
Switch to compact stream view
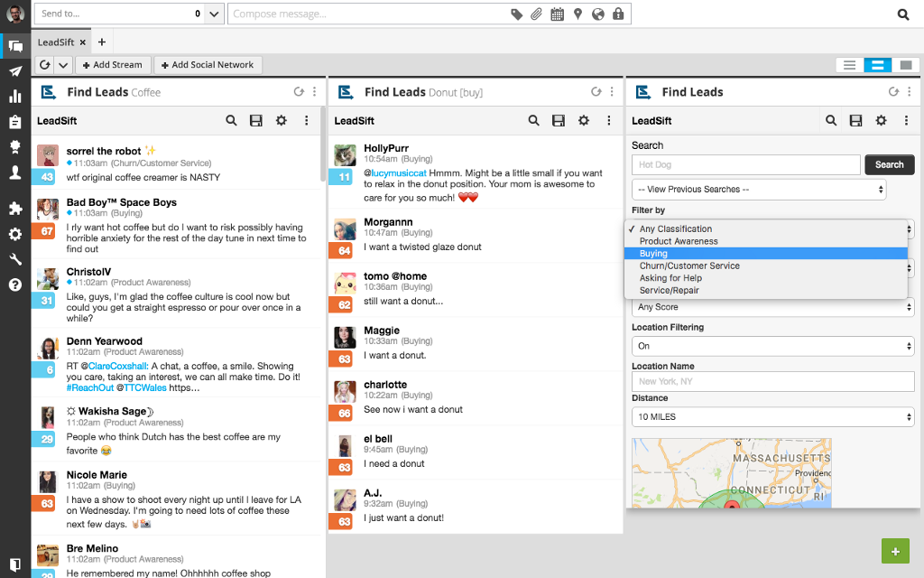[x=849, y=65]
